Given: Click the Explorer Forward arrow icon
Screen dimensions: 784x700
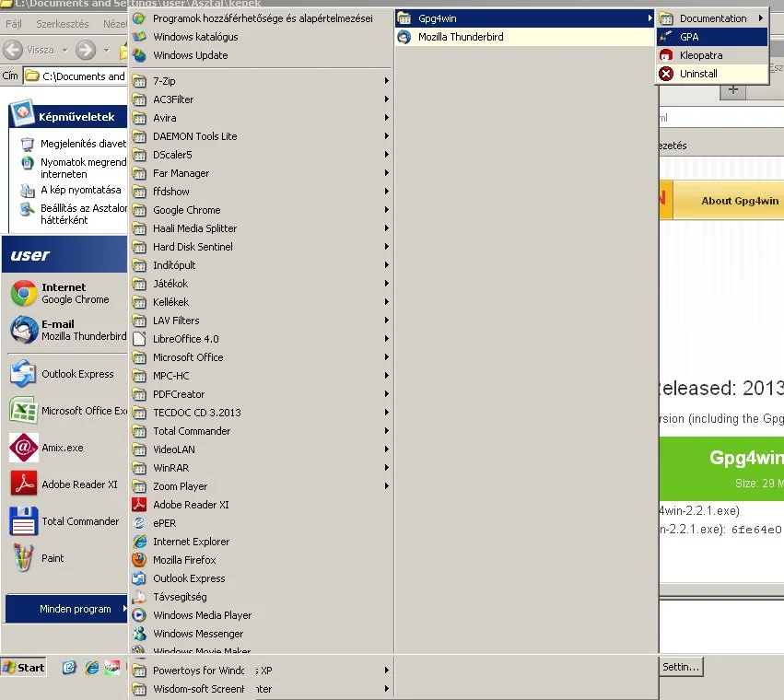Looking at the screenshot, I should point(86,50).
